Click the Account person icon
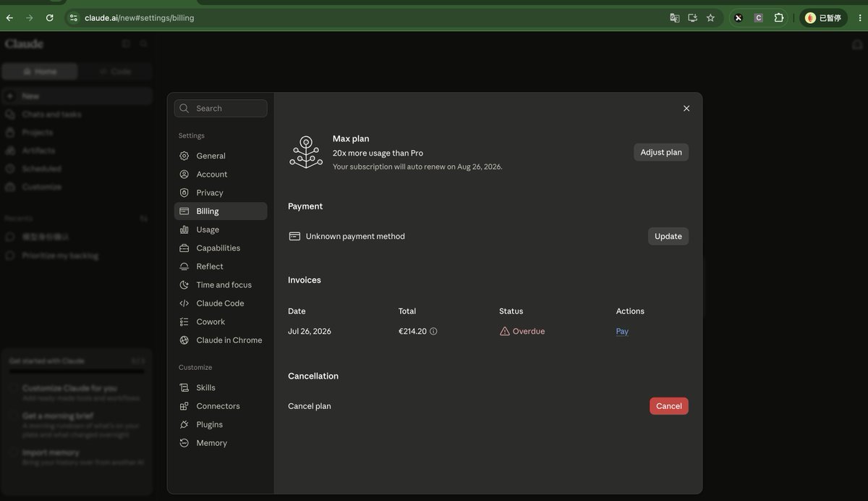The height and width of the screenshot is (501, 868). [184, 174]
